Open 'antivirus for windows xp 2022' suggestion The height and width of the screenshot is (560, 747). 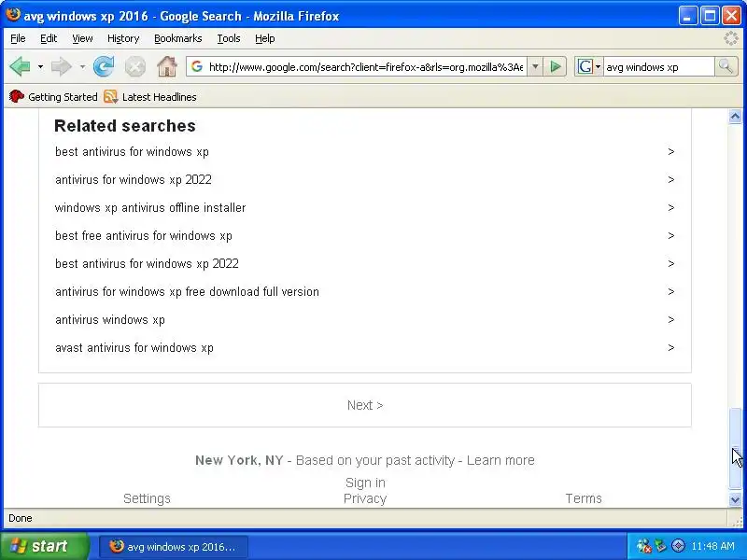click(x=134, y=179)
